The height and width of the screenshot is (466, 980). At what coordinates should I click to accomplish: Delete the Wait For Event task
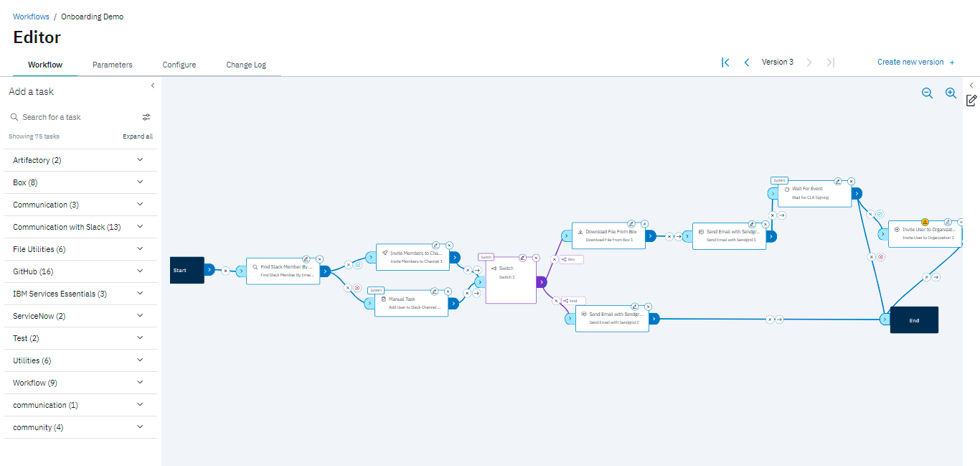851,182
